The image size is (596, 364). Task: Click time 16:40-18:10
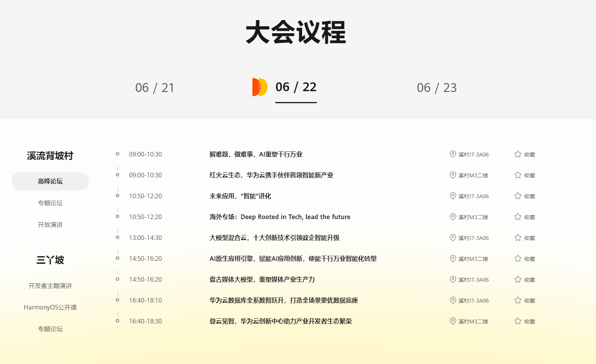click(x=145, y=300)
